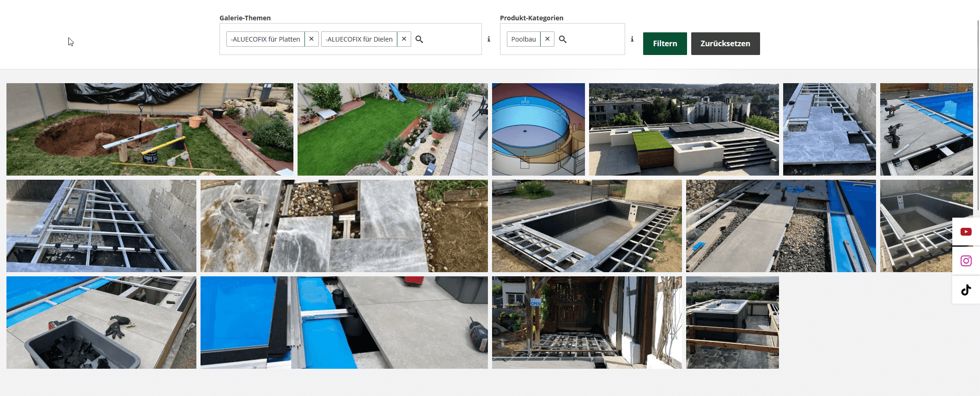Open the 3D round pool rendering image
The width and height of the screenshot is (980, 396).
[538, 129]
